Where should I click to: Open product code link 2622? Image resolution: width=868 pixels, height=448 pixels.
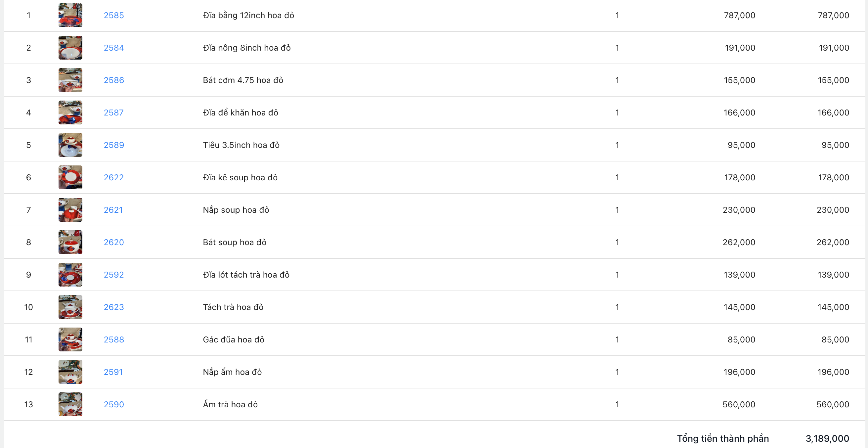click(x=113, y=177)
